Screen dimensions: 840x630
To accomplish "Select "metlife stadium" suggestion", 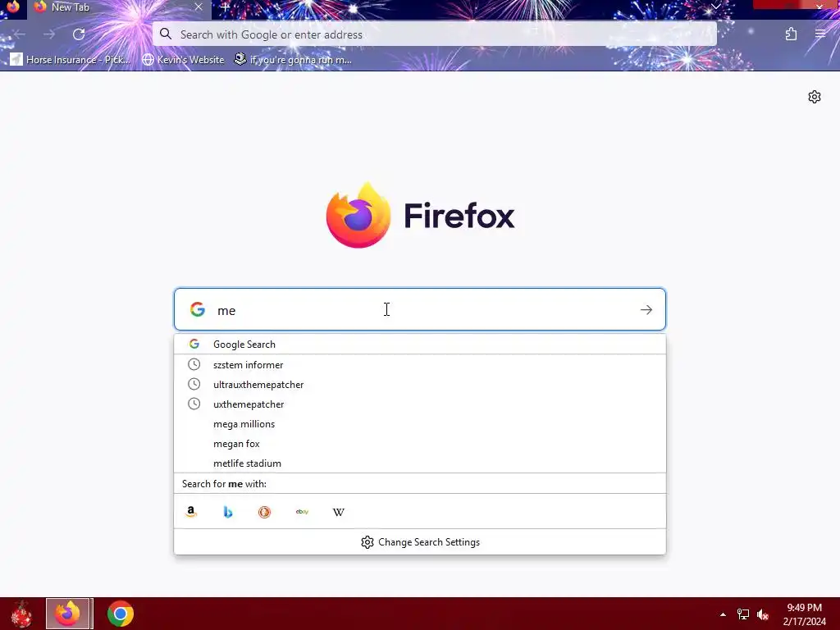I will pyautogui.click(x=419, y=463).
